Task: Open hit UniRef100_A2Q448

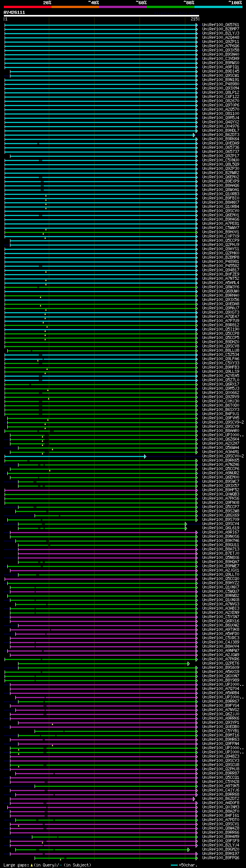Action: pyautogui.click(x=221, y=37)
